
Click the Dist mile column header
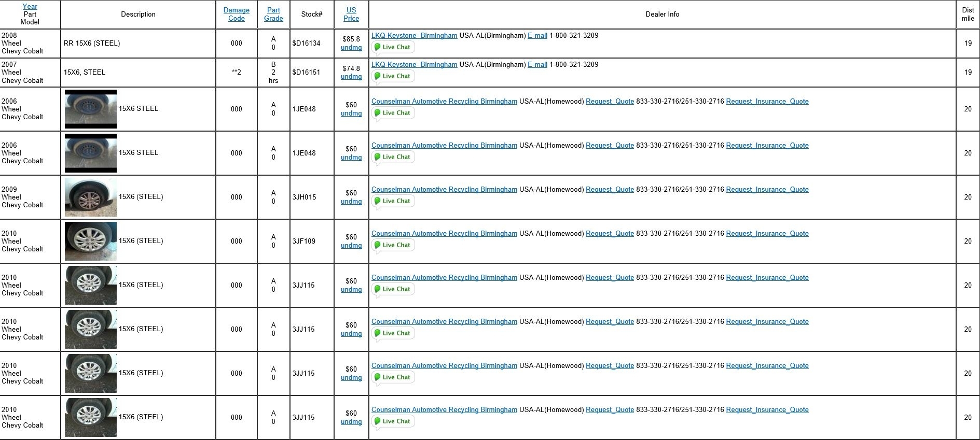pos(968,14)
